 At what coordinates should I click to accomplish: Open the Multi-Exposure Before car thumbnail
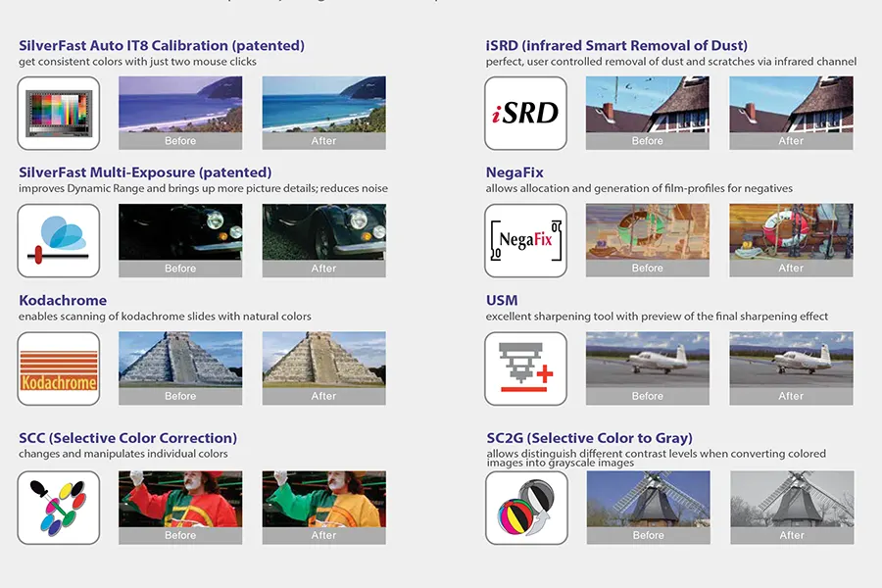tap(180, 240)
